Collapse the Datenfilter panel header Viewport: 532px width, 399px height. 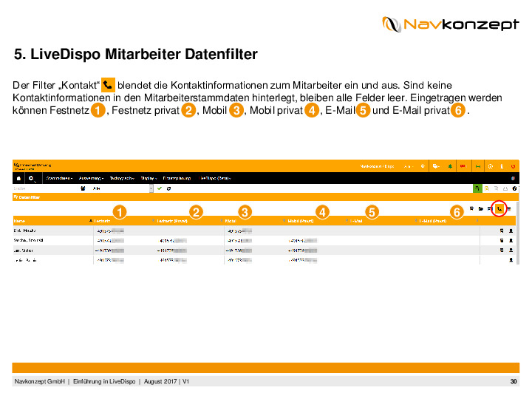(266, 197)
